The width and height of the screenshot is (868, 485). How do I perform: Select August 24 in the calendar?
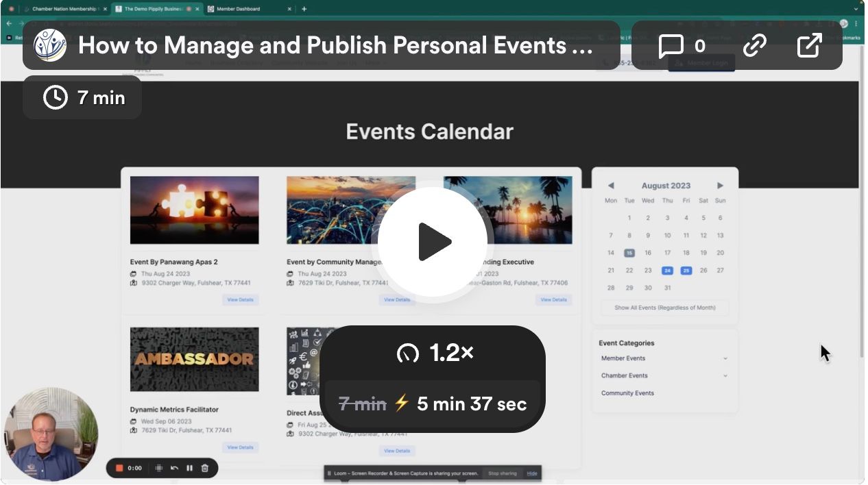click(667, 270)
